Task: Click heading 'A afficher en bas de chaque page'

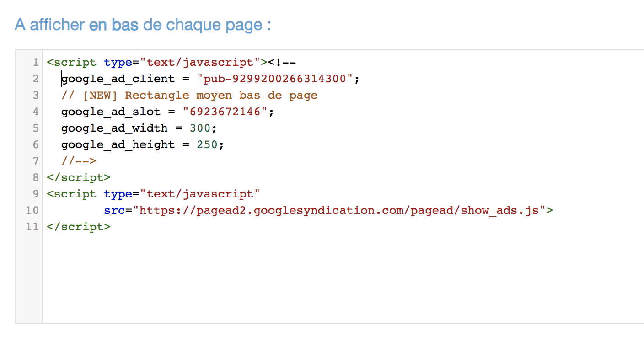Action: [x=143, y=25]
